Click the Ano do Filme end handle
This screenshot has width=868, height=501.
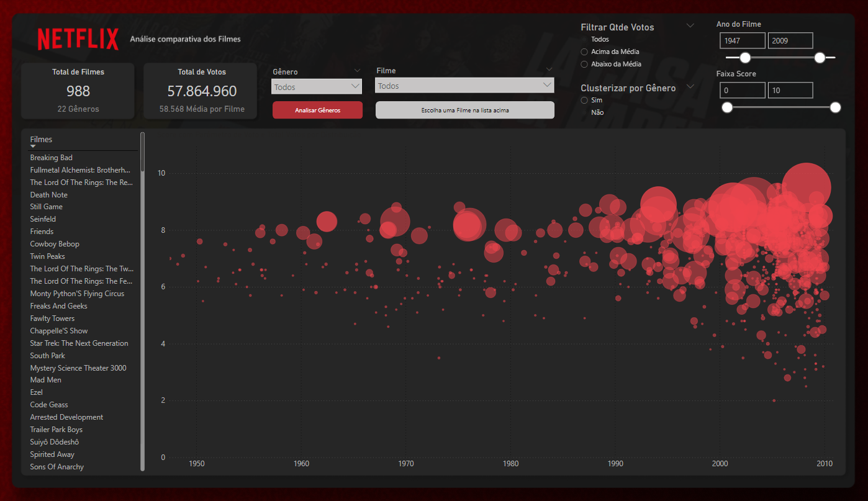click(820, 58)
